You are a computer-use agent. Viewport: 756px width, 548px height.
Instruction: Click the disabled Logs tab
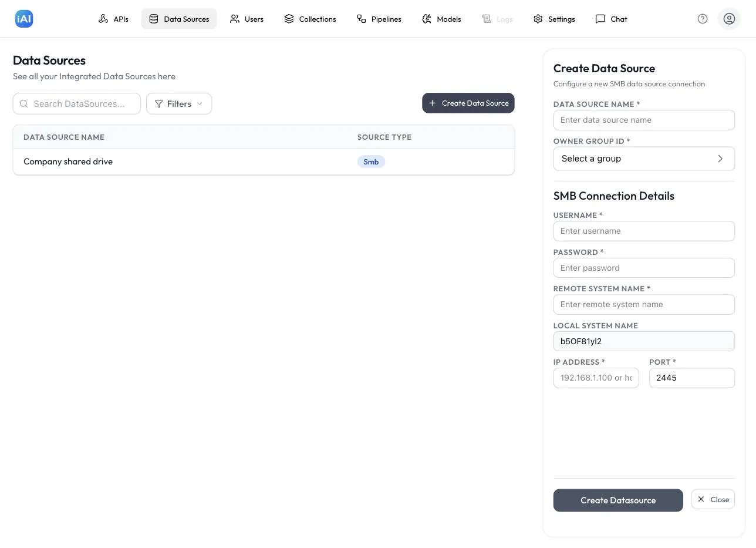497,19
